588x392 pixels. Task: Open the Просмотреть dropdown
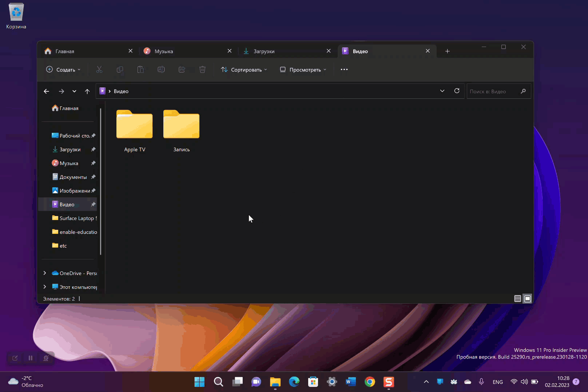[303, 70]
